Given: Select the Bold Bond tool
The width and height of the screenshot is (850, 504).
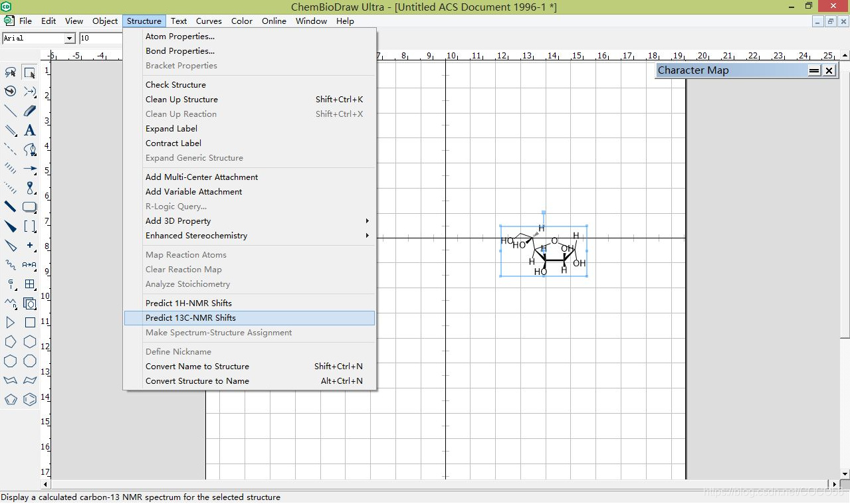Looking at the screenshot, I should coord(11,207).
